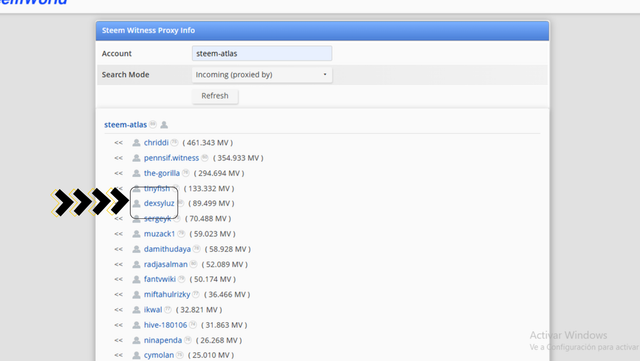
Task: Expand the << arrow in muzack1 row
Action: click(118, 234)
